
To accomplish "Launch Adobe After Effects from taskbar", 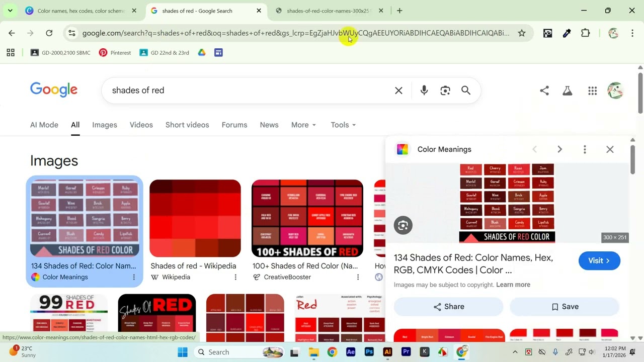I will coord(351,352).
